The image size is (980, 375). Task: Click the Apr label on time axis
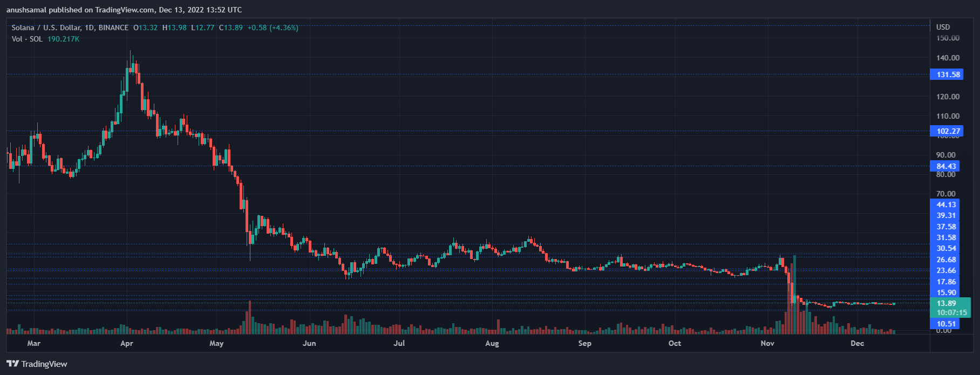coord(126,343)
